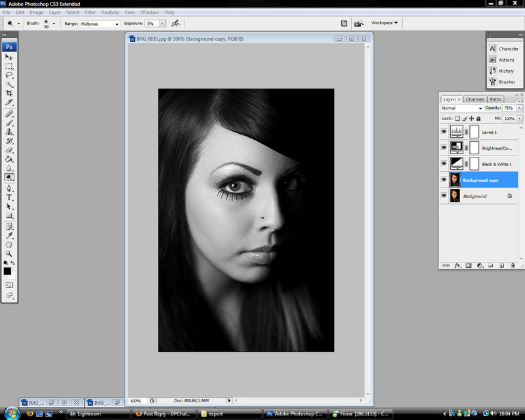Screen dimensions: 525x420
Task: Open the Workspace dropdown
Action: pos(385,23)
